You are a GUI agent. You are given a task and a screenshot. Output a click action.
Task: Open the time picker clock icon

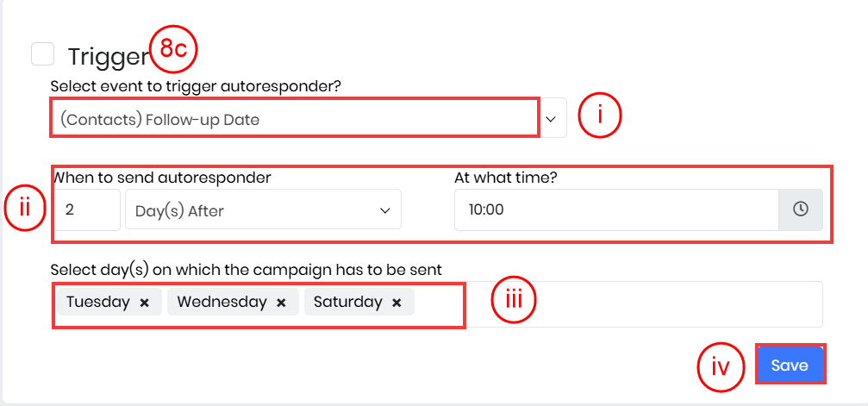click(x=801, y=210)
